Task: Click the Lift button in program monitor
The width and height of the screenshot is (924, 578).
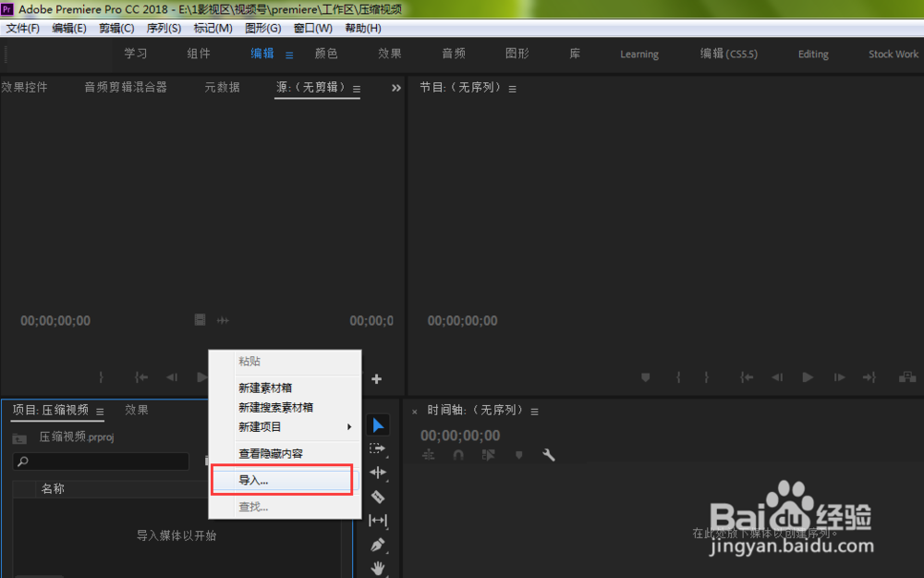Action: pos(907,377)
